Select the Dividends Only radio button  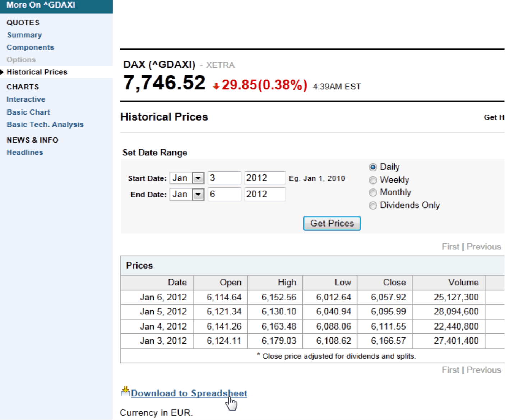[373, 205]
